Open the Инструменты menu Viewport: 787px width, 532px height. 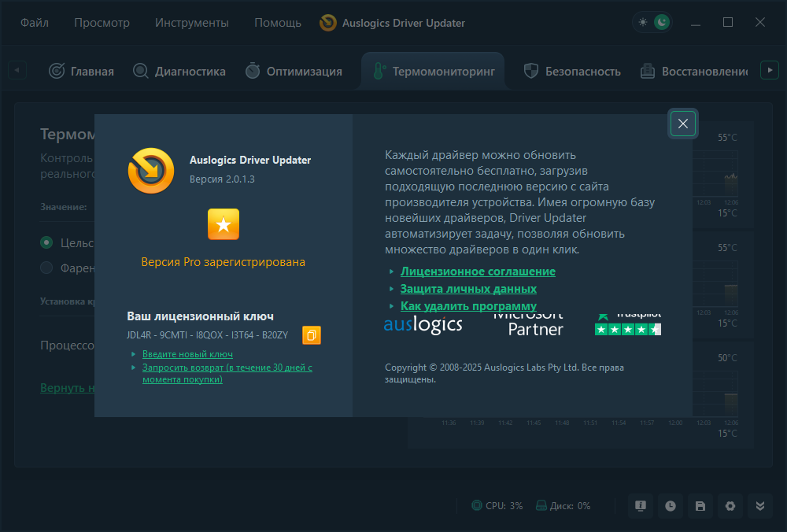click(192, 23)
